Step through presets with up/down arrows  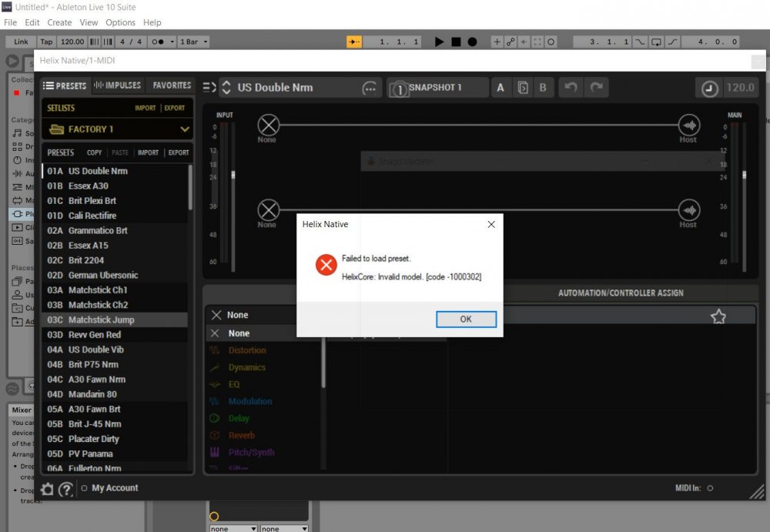(226, 88)
